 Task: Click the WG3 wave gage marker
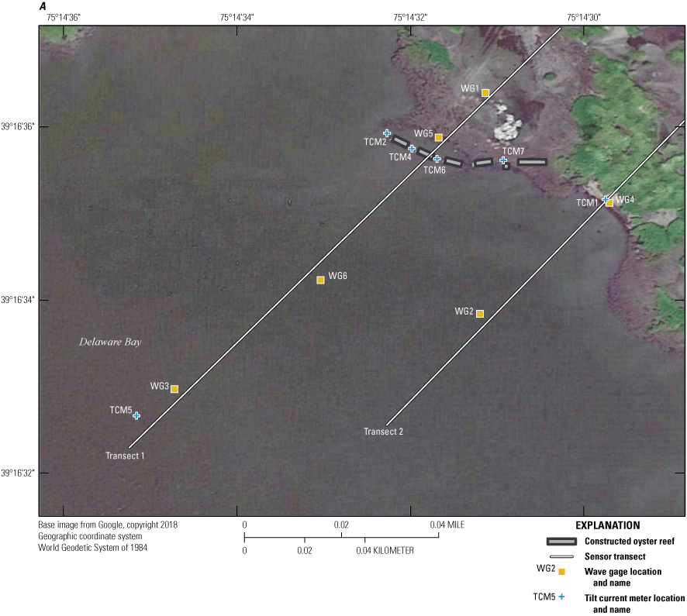(x=174, y=388)
